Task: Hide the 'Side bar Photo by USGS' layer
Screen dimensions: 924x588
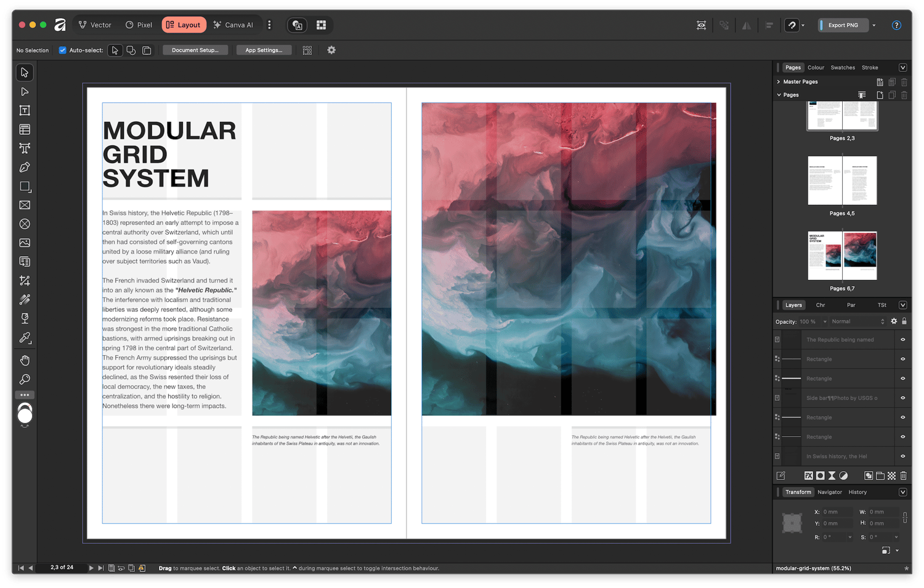Action: coord(903,398)
